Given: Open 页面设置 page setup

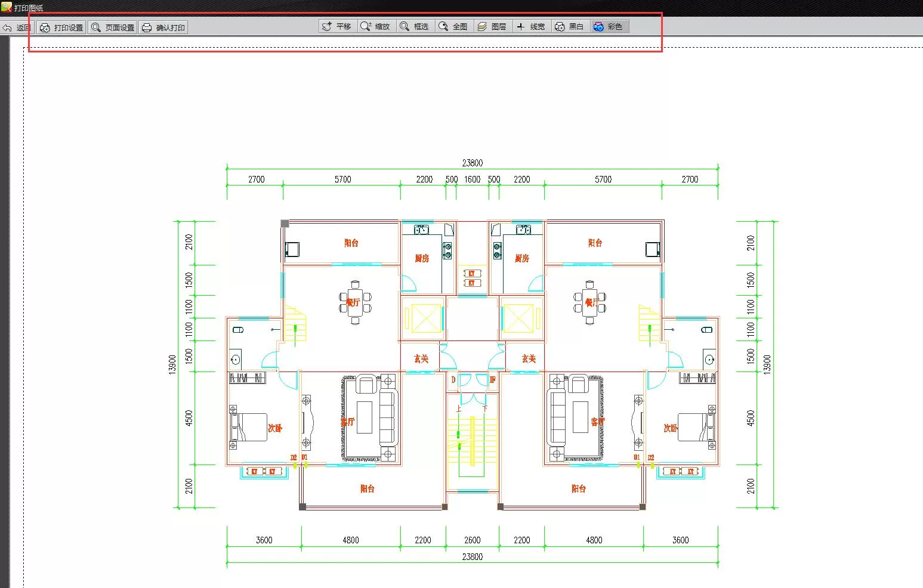Looking at the screenshot, I should [x=113, y=27].
